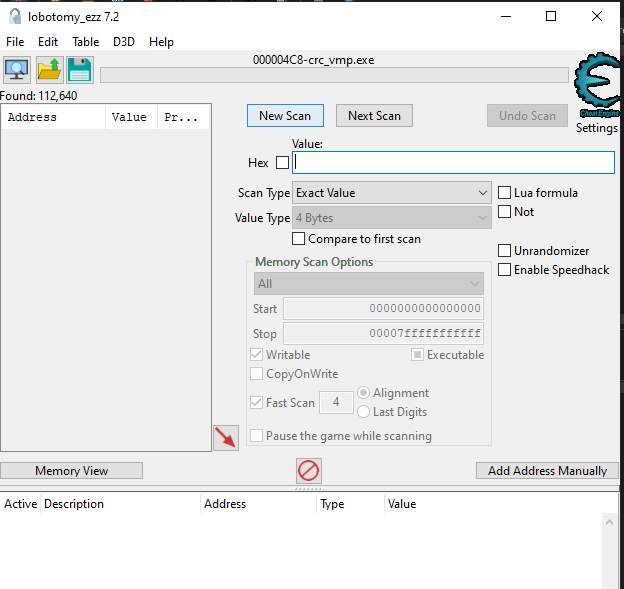Click the Address column header in cheat table
The width and height of the screenshot is (624, 589).
click(x=258, y=504)
